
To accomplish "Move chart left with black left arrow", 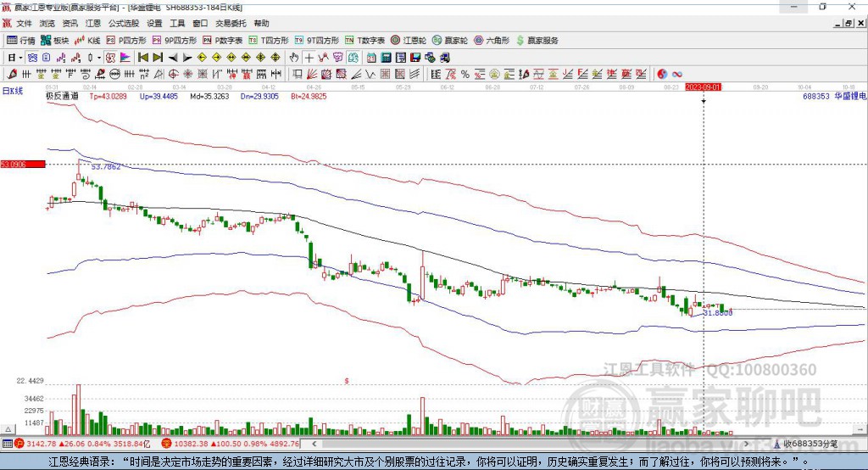I will 173,58.
